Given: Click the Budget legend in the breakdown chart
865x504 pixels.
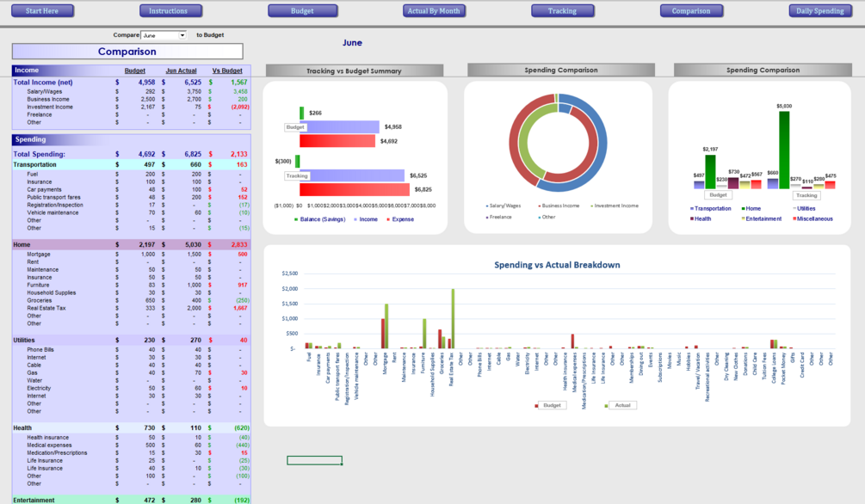Looking at the screenshot, I should pyautogui.click(x=550, y=405).
